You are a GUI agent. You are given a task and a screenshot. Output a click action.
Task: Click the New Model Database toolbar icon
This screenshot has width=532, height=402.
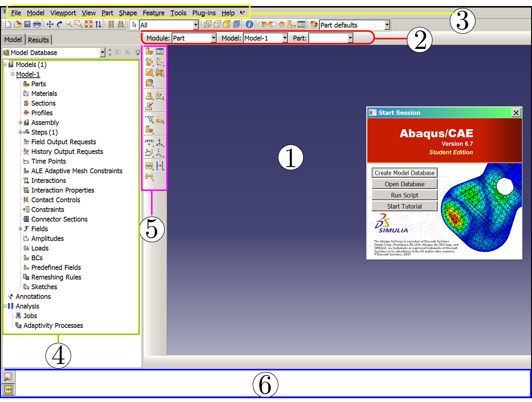8,24
